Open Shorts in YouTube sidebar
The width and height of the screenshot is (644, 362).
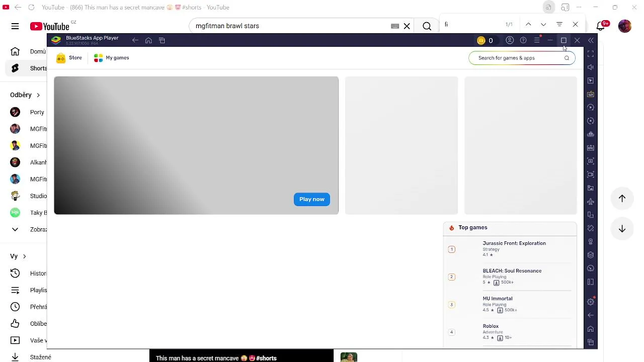point(27,68)
